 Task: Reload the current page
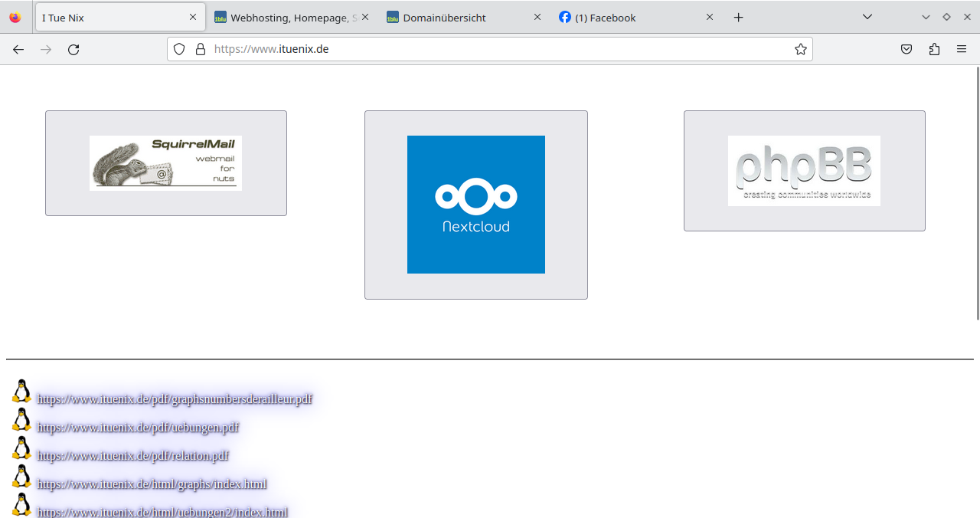coord(73,49)
